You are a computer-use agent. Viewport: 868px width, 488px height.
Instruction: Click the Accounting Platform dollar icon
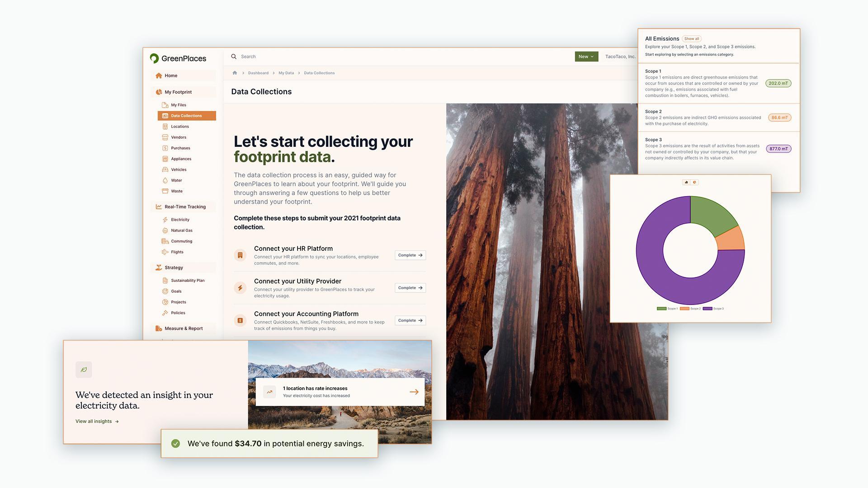click(240, 320)
